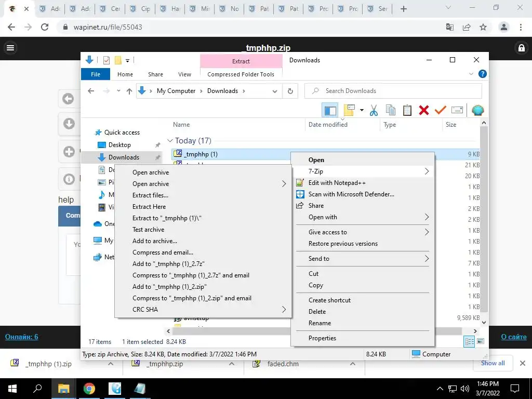Screen dimensions: 532x399
Task: Expand the Send to submenu
Action: click(363, 259)
